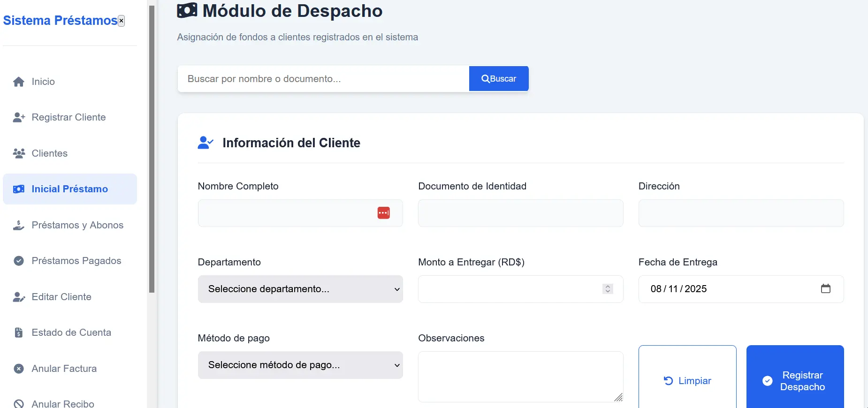This screenshot has height=408, width=868.
Task: Click the Observaciones text area
Action: pyautogui.click(x=521, y=377)
